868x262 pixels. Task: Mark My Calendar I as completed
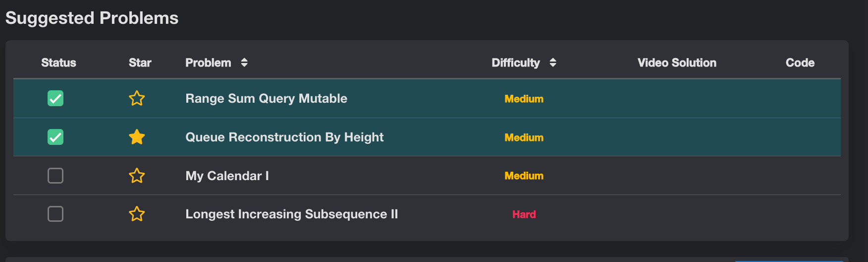(55, 176)
